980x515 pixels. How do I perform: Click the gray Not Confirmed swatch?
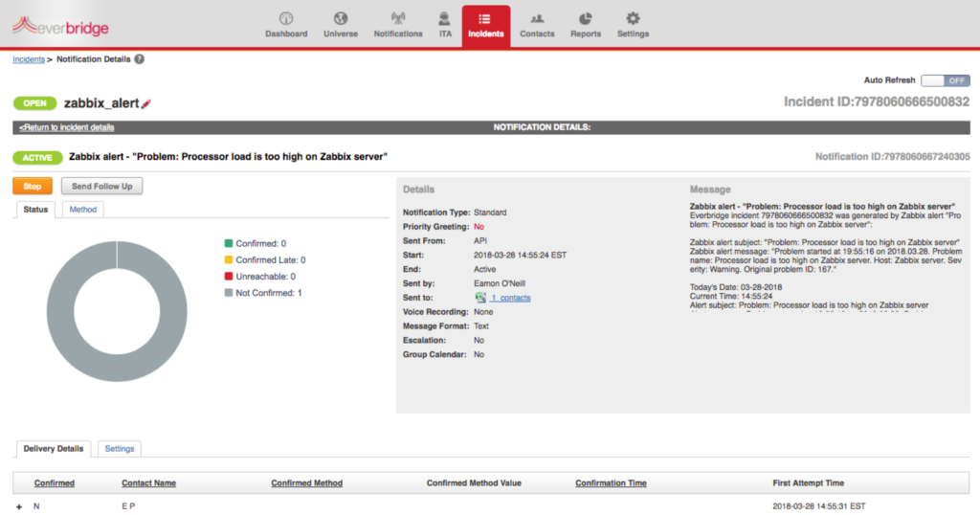tap(229, 292)
